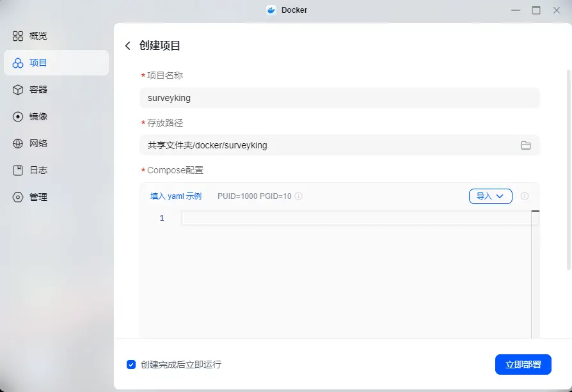Focus the 存放路径 path field

click(x=339, y=145)
